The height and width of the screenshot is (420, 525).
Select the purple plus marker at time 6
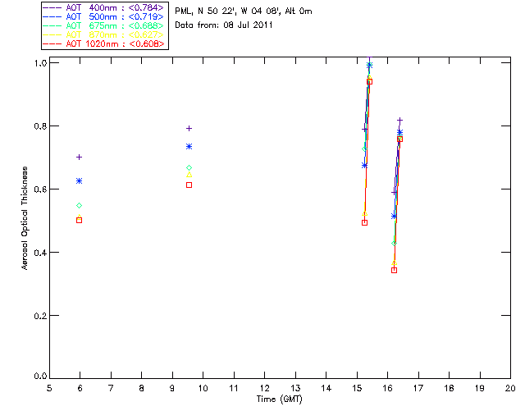tap(79, 157)
